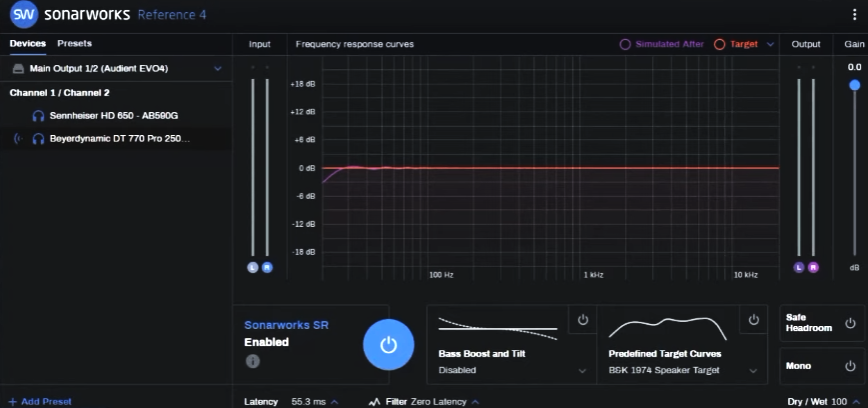868x408 pixels.
Task: Click the Channel 1 / Channel 2 heading
Action: (59, 93)
